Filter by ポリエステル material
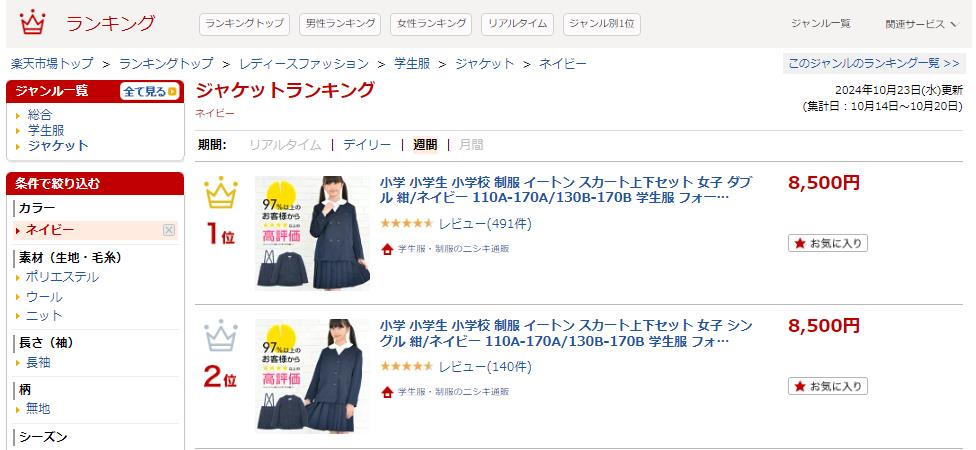 pyautogui.click(x=62, y=277)
